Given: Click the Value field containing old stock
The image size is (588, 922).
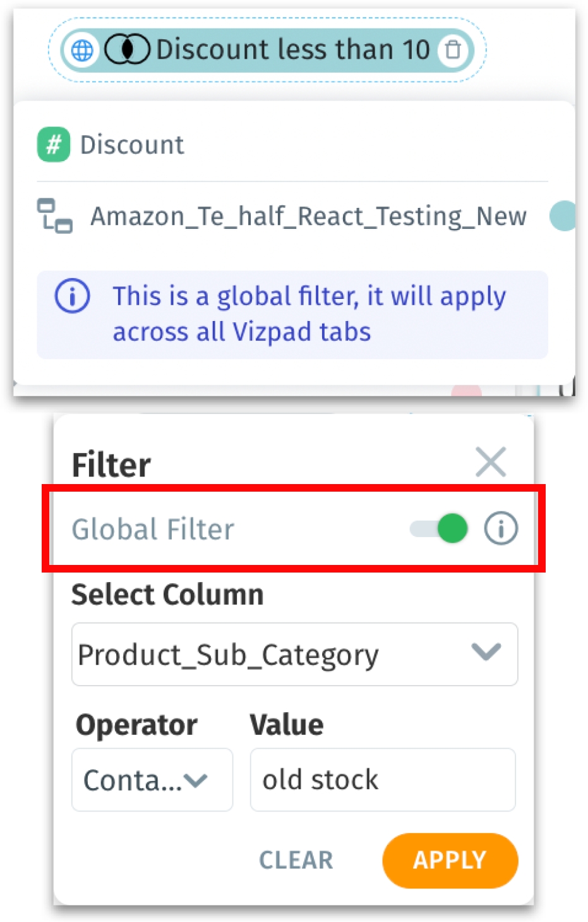Looking at the screenshot, I should (383, 780).
